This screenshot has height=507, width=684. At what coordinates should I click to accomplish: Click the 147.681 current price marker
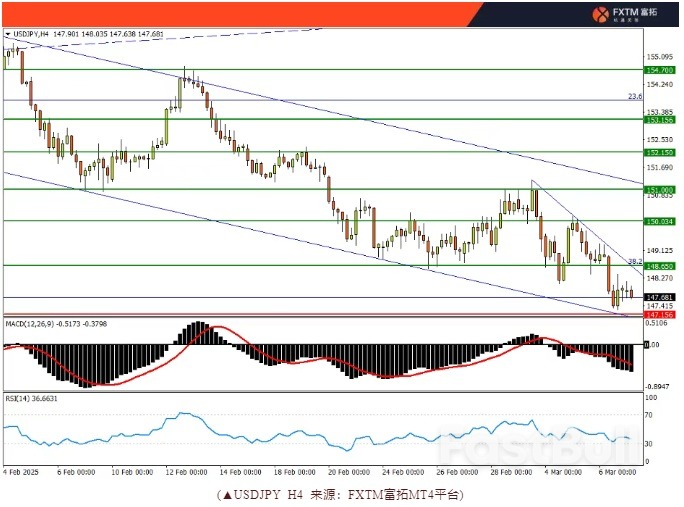(x=659, y=297)
